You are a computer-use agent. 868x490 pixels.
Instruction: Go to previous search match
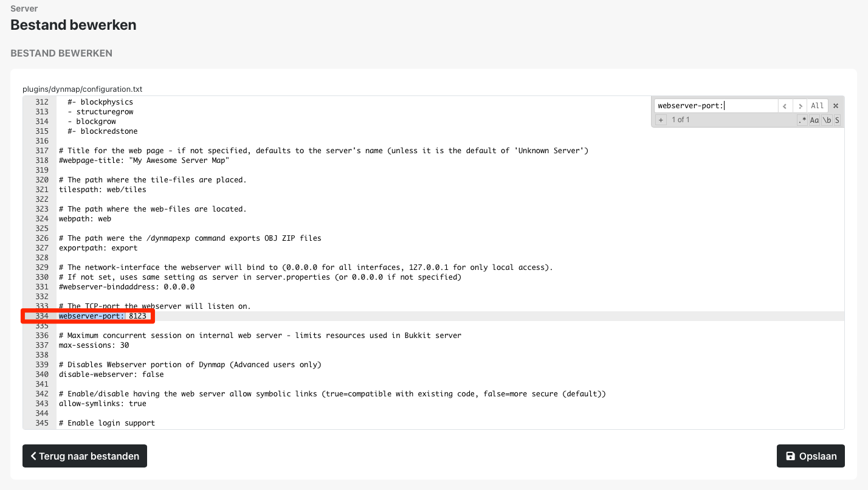click(785, 106)
